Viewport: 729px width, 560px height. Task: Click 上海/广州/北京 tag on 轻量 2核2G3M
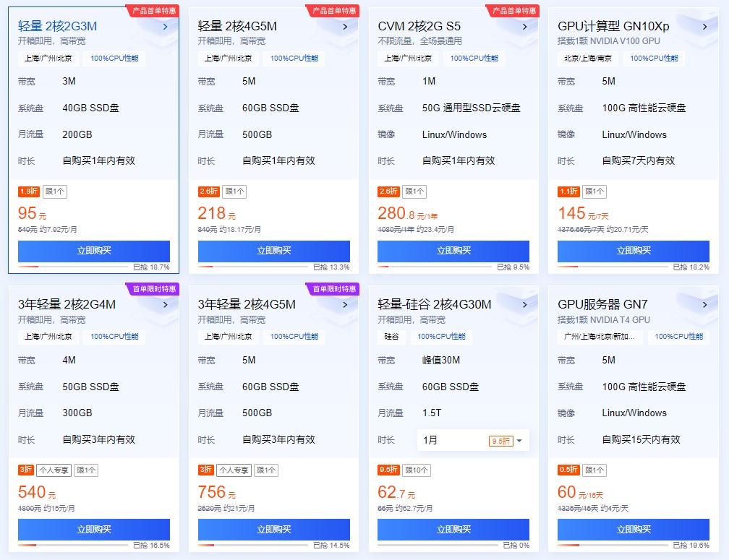[x=48, y=59]
